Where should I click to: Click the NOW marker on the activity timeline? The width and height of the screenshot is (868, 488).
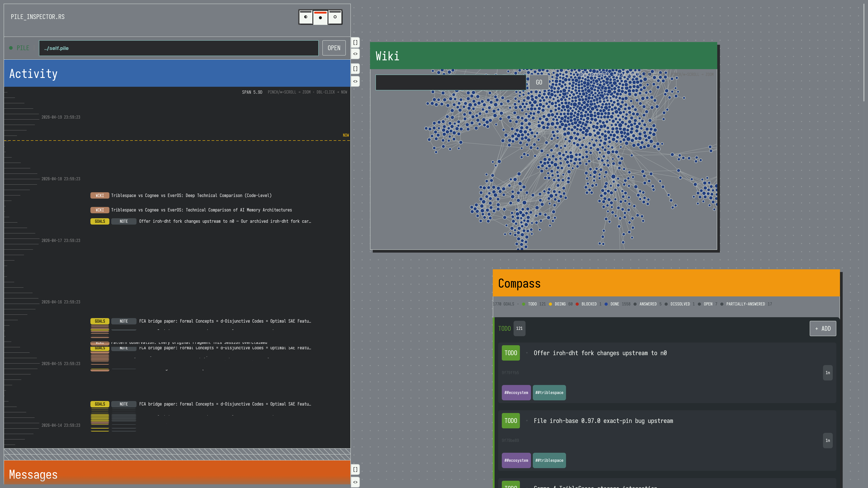(x=346, y=135)
